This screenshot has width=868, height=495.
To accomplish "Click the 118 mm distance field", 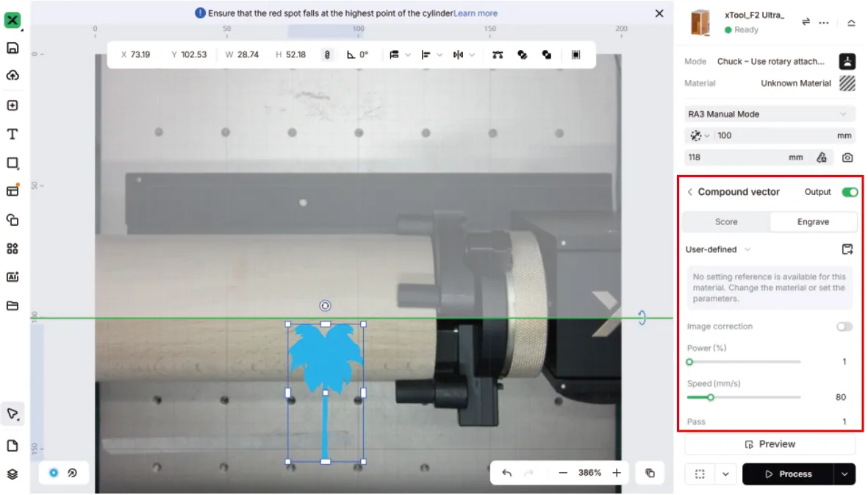I will [x=746, y=158].
